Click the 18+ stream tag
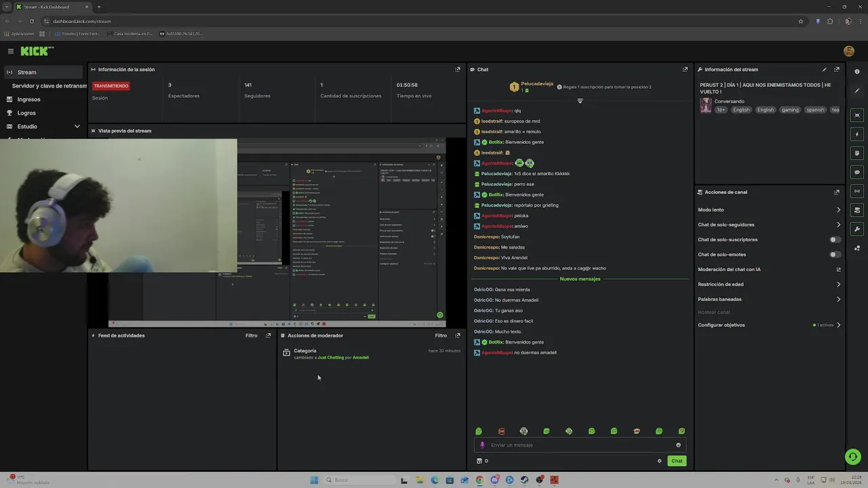 tap(721, 110)
